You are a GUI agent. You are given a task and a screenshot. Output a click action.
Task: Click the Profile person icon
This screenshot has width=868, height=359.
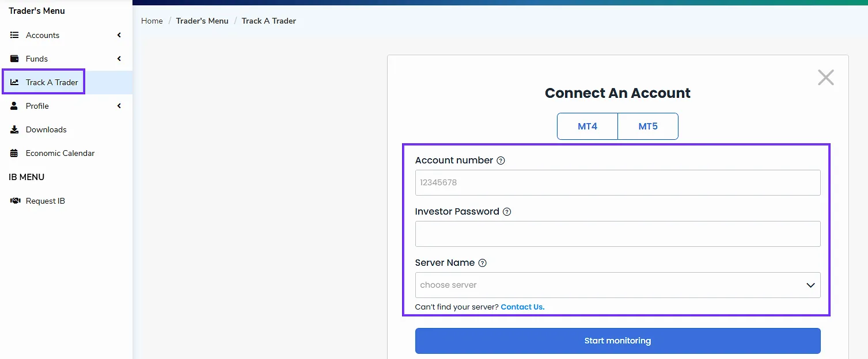(14, 106)
